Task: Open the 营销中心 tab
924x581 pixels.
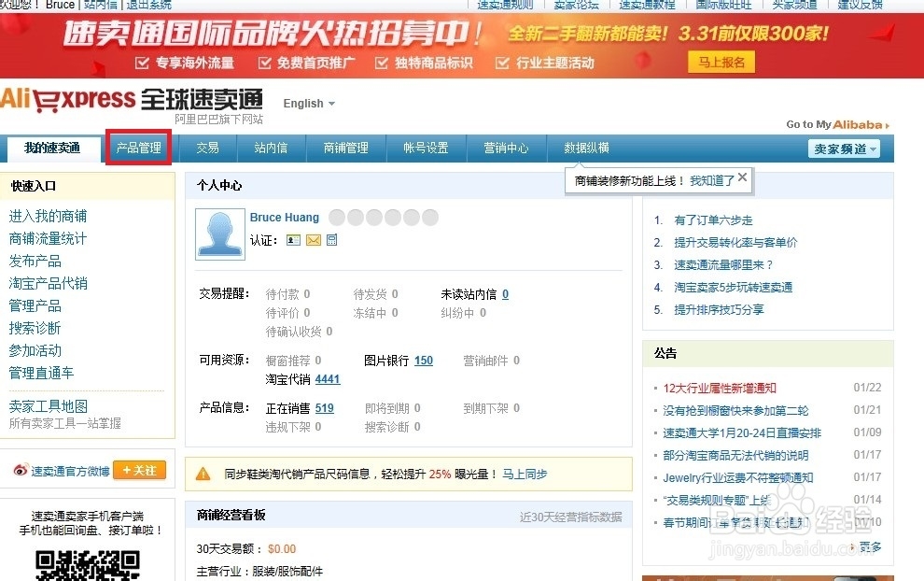Action: (506, 148)
